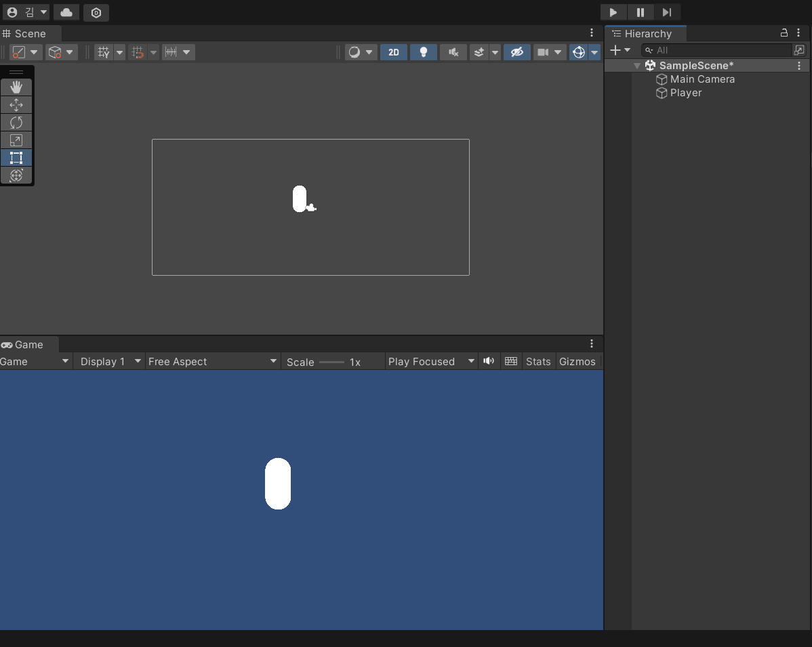
Task: Mute Scene view audio
Action: click(x=453, y=52)
